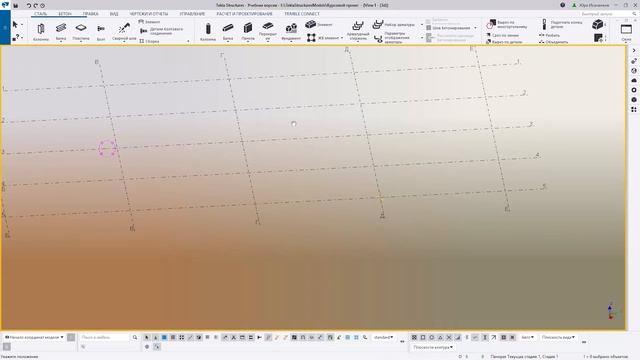The image size is (640, 360).
Task: Click Вырез по многоугольнику polygon cut
Action: pyautogui.click(x=507, y=24)
